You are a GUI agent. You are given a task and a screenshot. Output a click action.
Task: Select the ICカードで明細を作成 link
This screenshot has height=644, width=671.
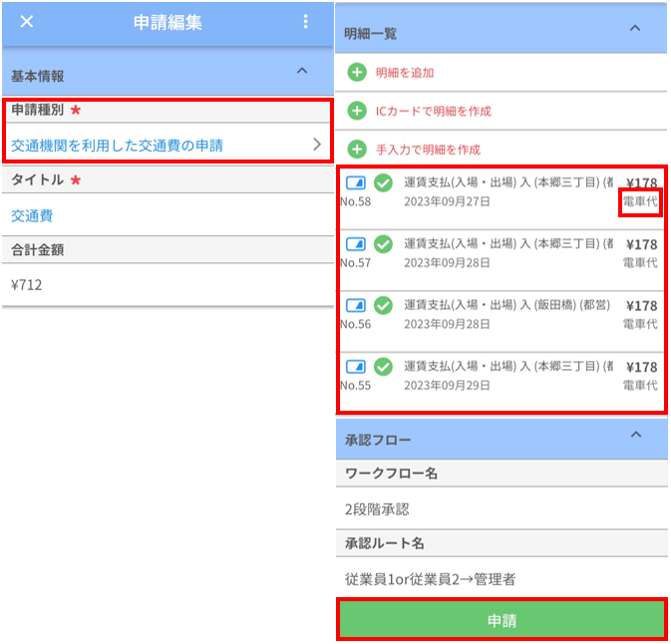point(433,111)
